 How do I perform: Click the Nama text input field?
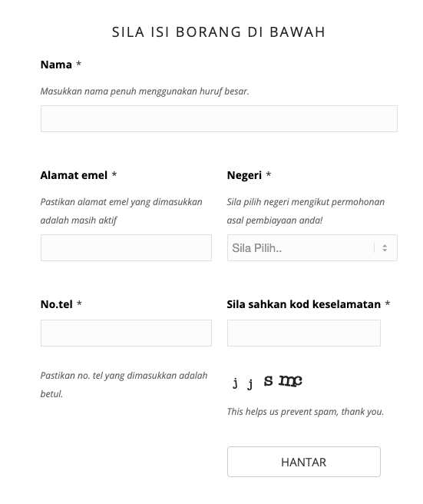tap(219, 118)
